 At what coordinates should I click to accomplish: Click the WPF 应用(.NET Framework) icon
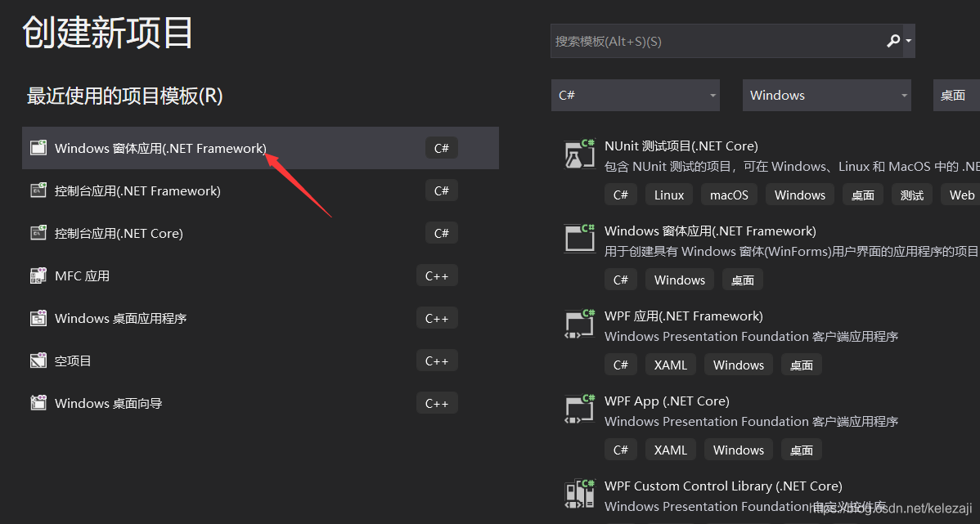click(579, 324)
